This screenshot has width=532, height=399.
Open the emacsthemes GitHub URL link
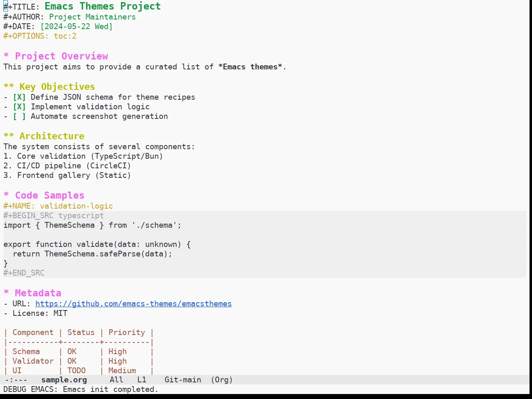point(133,304)
